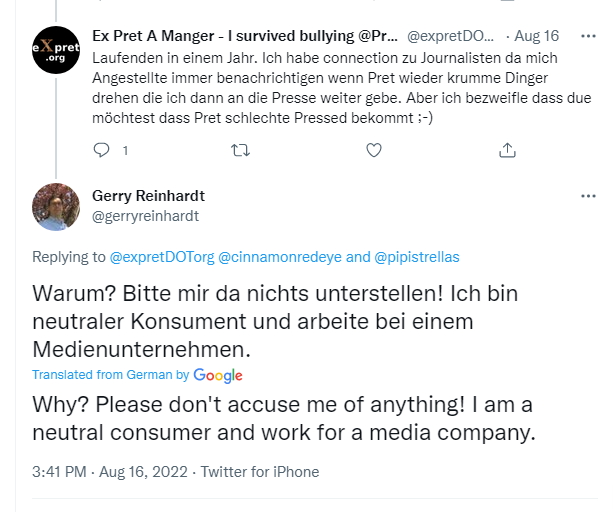Open the eXpret.org profile avatar
Viewport: 613px width, 512px height.
pyautogui.click(x=56, y=50)
